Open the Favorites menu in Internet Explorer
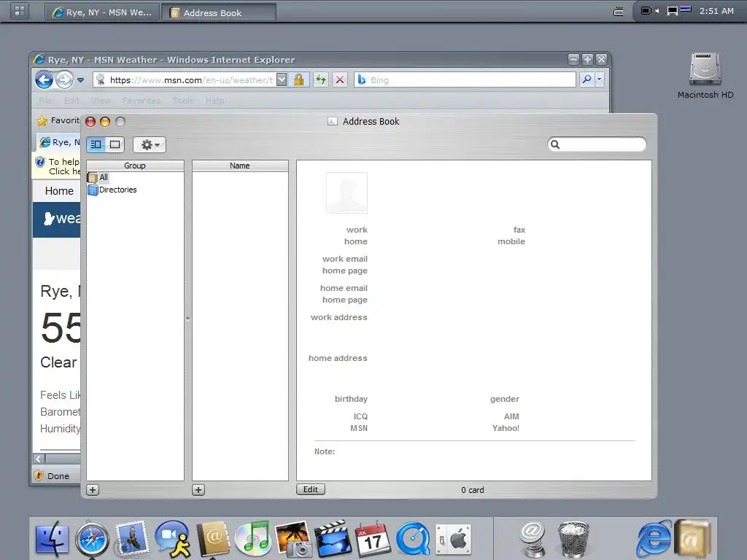Image resolution: width=747 pixels, height=560 pixels. point(142,101)
